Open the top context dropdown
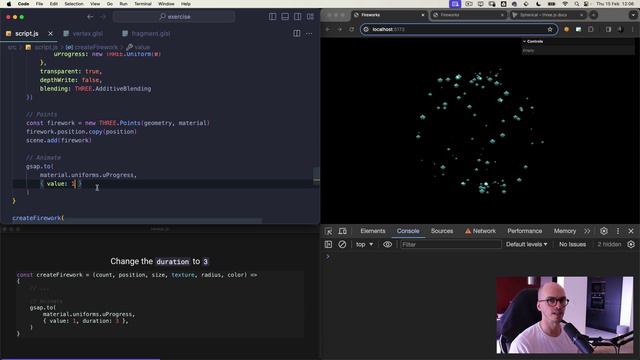The height and width of the screenshot is (360, 640). tap(364, 244)
